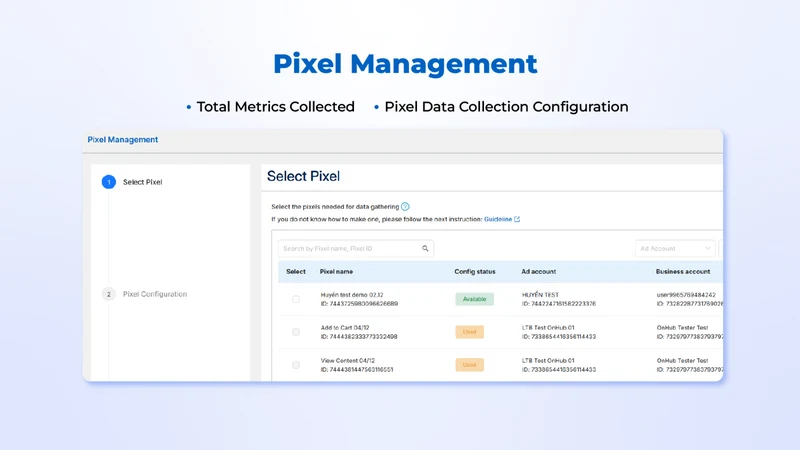Image resolution: width=800 pixels, height=450 pixels.
Task: Click the external link icon after Guideline
Action: (517, 219)
